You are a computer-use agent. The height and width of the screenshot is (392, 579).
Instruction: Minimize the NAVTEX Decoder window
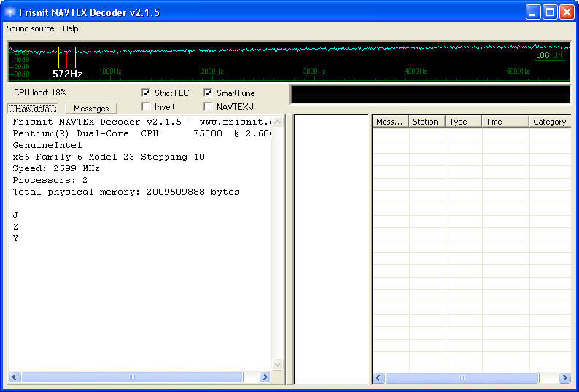click(x=532, y=12)
